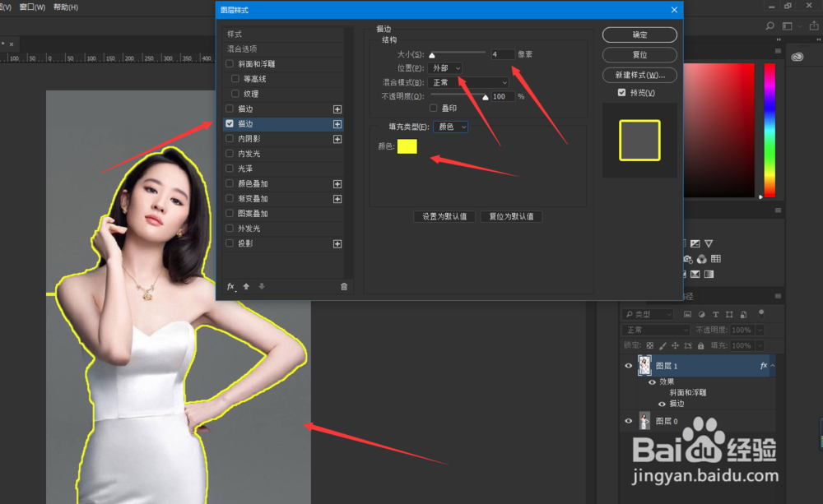Enable the 外发光 checkbox
The width and height of the screenshot is (823, 504).
click(230, 228)
